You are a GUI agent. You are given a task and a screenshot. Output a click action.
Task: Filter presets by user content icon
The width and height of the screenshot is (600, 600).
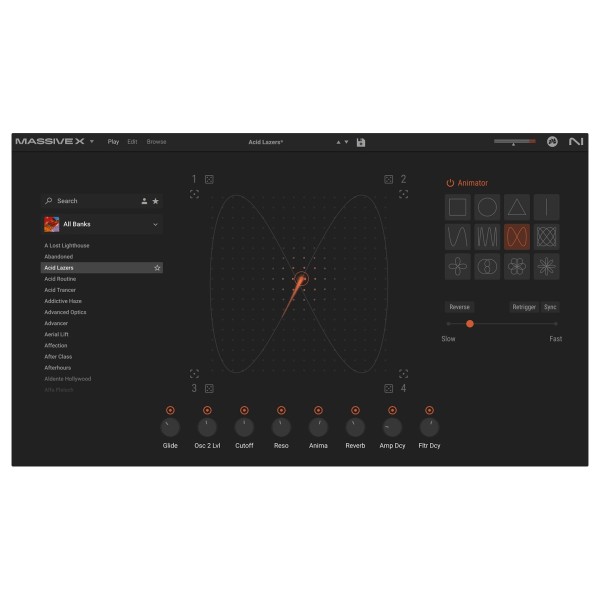(x=144, y=201)
